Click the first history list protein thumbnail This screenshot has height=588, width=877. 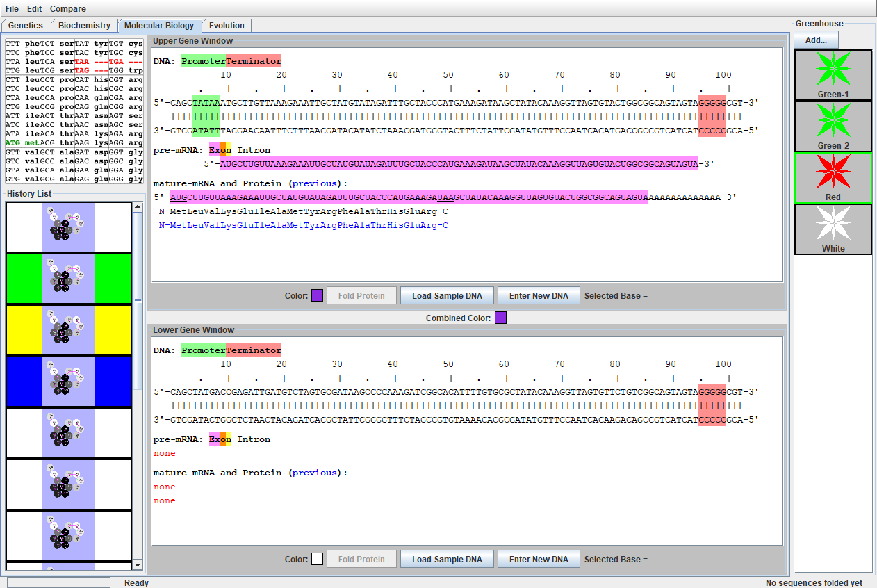[x=68, y=227]
